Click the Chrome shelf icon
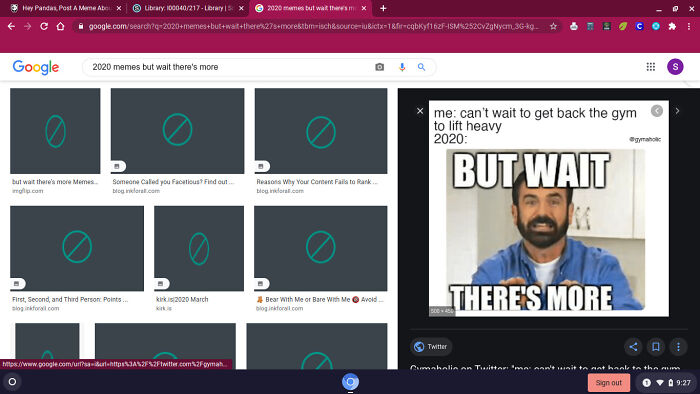700x394 pixels. 350,382
